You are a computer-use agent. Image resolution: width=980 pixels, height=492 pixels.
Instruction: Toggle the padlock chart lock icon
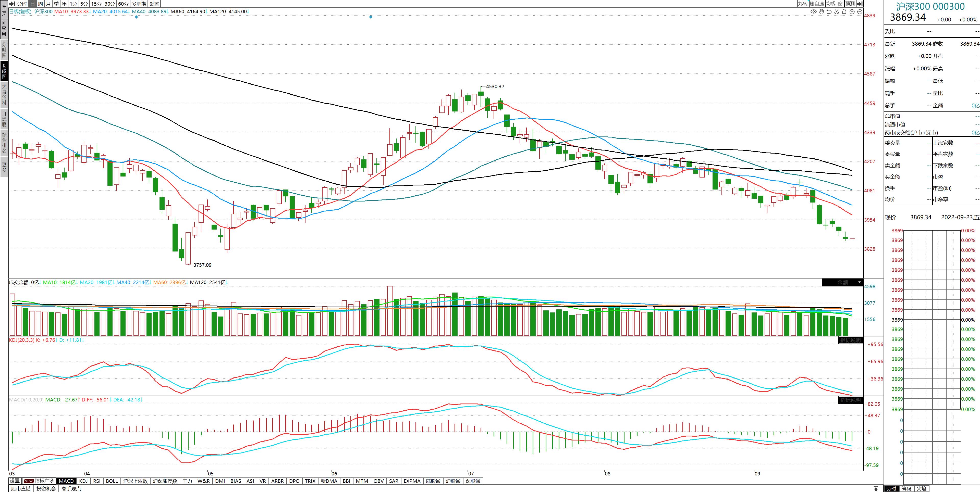coord(844,12)
